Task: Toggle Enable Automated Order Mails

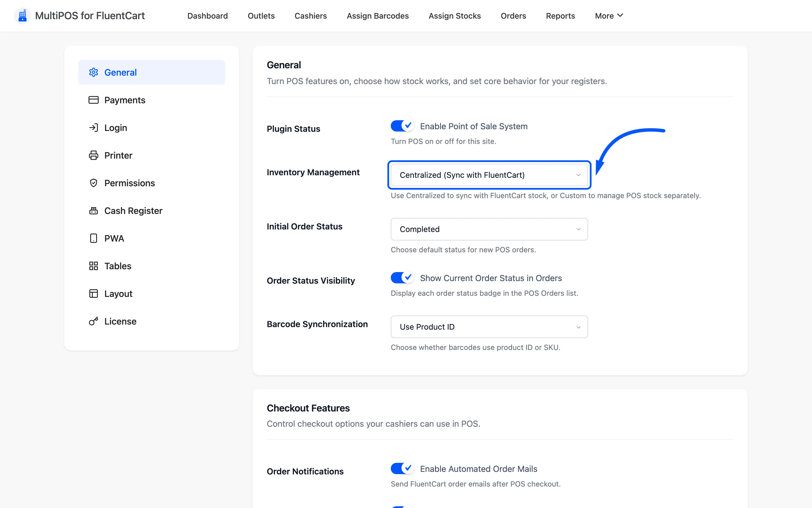Action: tap(402, 468)
